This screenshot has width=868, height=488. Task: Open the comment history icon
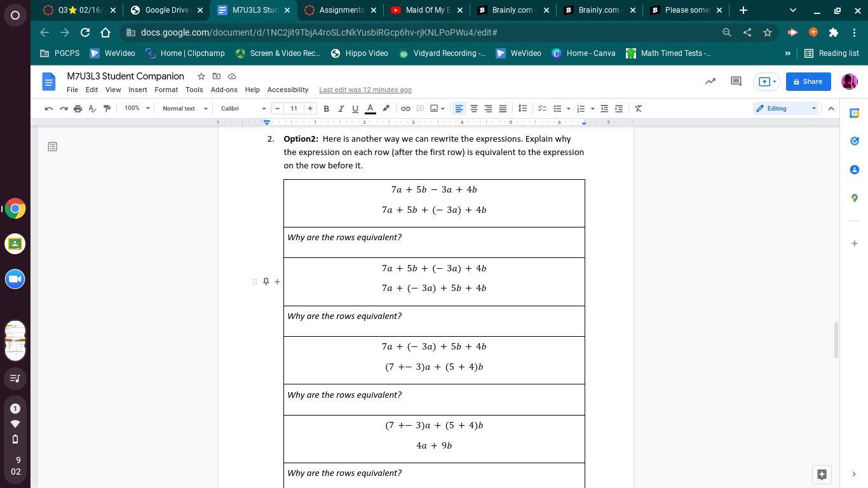(736, 81)
